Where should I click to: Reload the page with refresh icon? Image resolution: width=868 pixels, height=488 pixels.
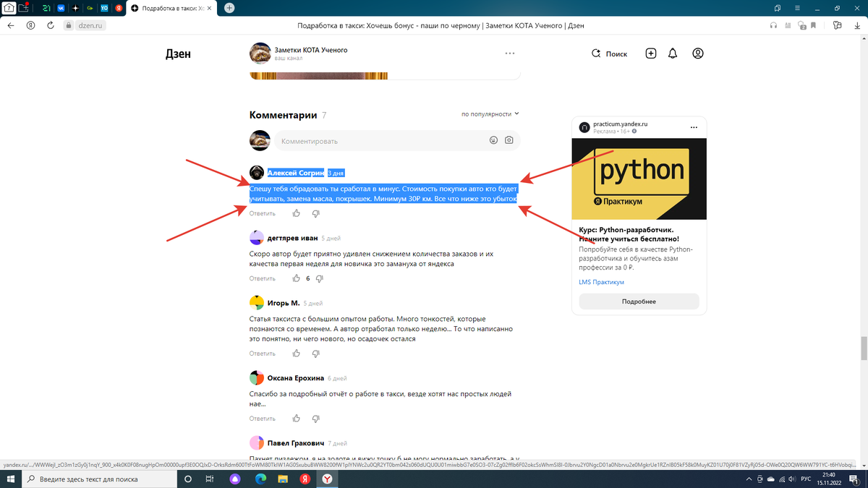point(51,25)
